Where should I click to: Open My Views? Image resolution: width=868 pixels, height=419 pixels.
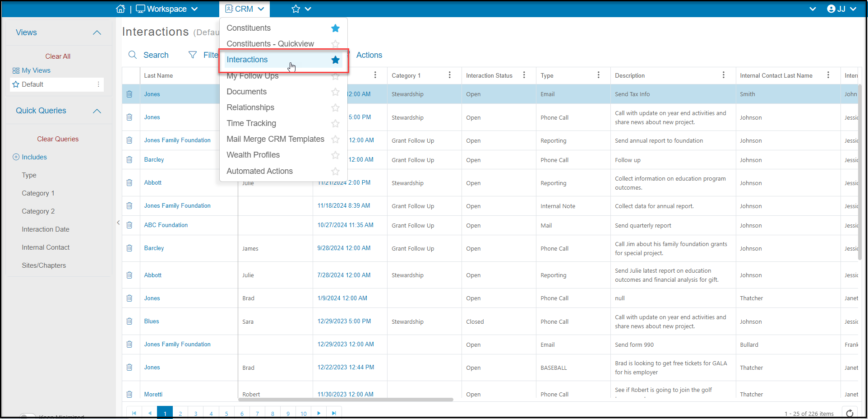32,70
